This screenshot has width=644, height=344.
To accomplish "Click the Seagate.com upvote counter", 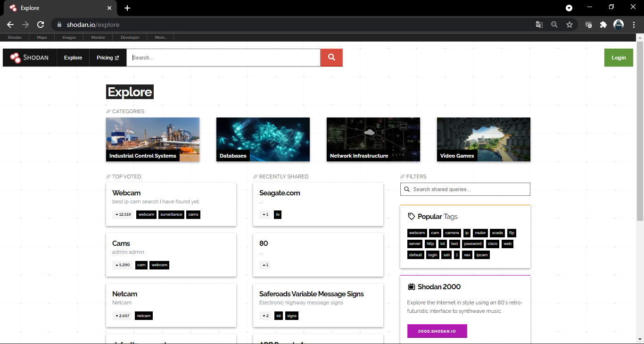I will point(265,214).
